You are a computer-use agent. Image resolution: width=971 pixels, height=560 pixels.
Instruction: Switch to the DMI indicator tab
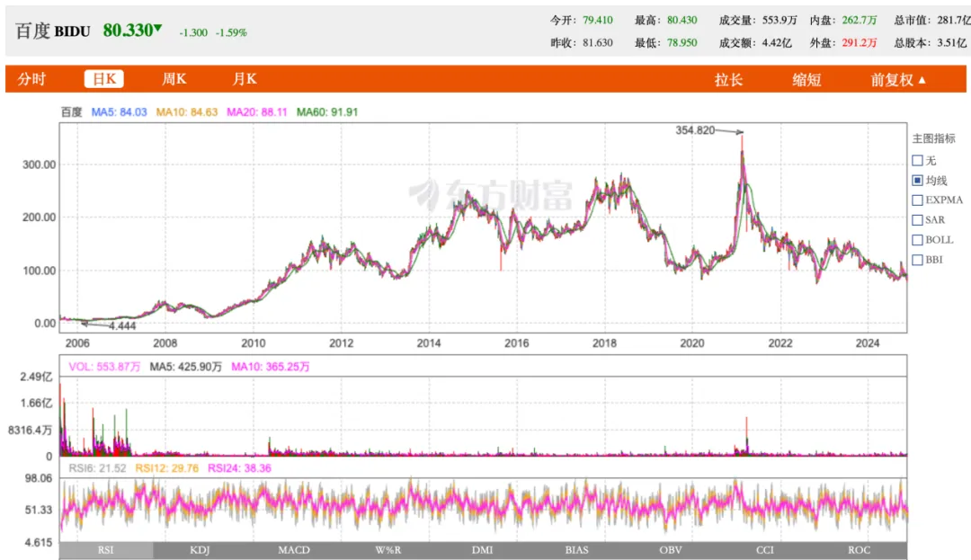[x=483, y=550]
